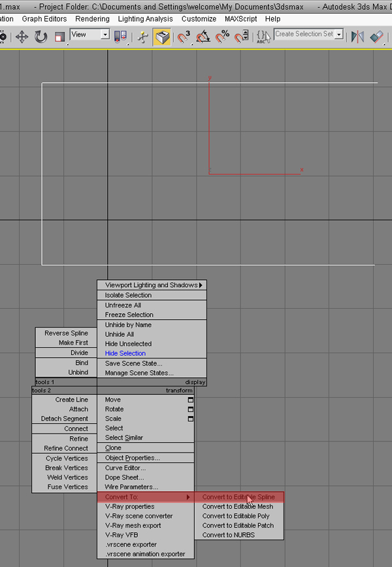Open the Customize menu
The width and height of the screenshot is (392, 567).
click(x=199, y=19)
